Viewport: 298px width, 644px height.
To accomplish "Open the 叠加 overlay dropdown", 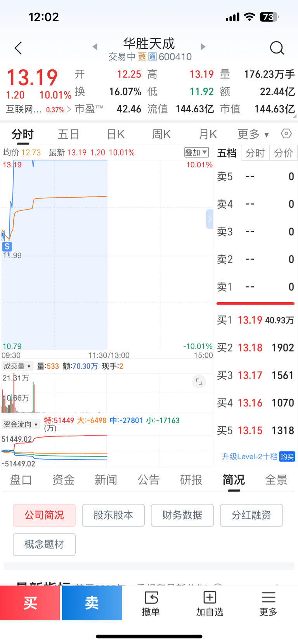I will pyautogui.click(x=196, y=152).
